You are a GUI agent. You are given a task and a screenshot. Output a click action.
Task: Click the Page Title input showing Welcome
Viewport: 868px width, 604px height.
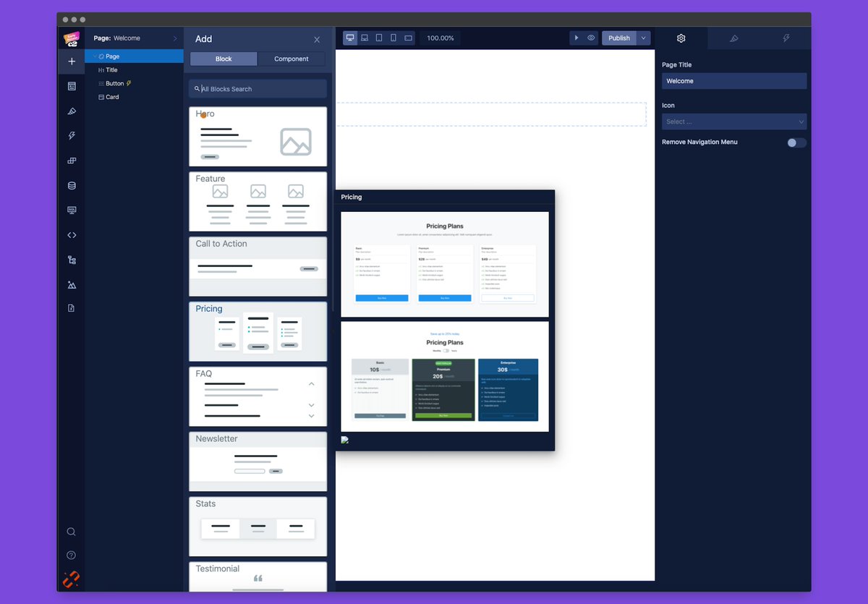tap(734, 81)
